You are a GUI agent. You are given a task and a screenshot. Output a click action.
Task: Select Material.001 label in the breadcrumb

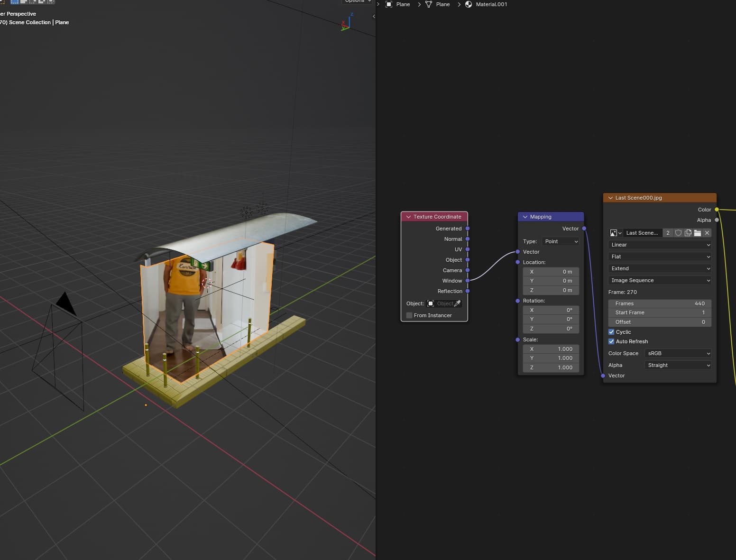tap(491, 4)
